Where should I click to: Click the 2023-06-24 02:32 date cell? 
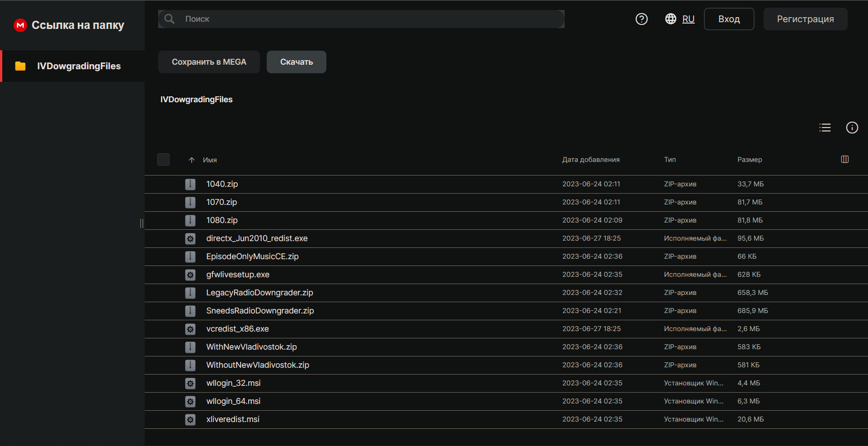coord(592,293)
